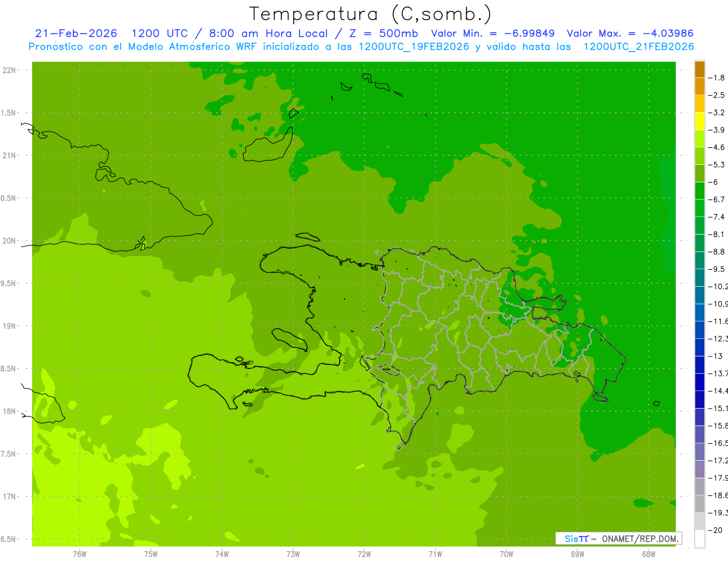Click the 'Z = 500mb' level text
The height and width of the screenshot is (562, 728).
383,33
